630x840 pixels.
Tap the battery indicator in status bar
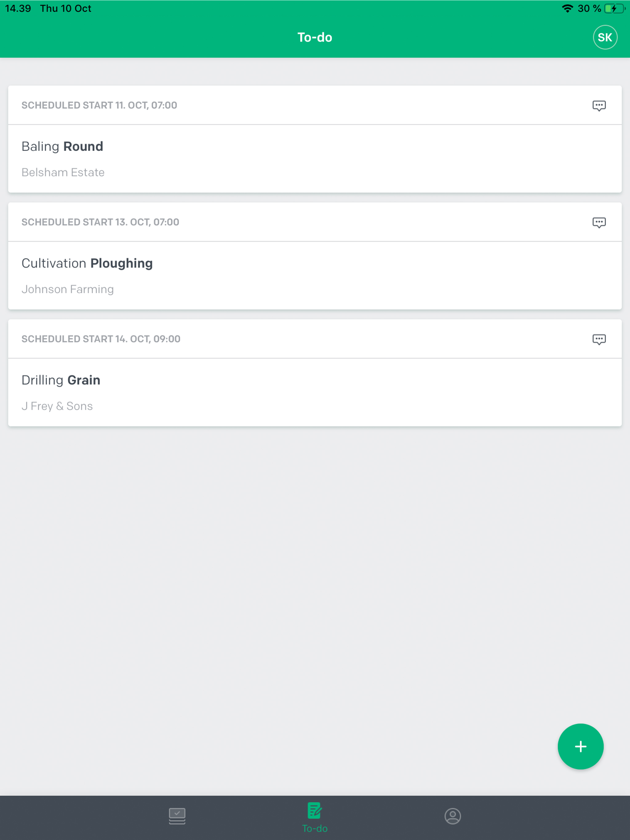614,8
